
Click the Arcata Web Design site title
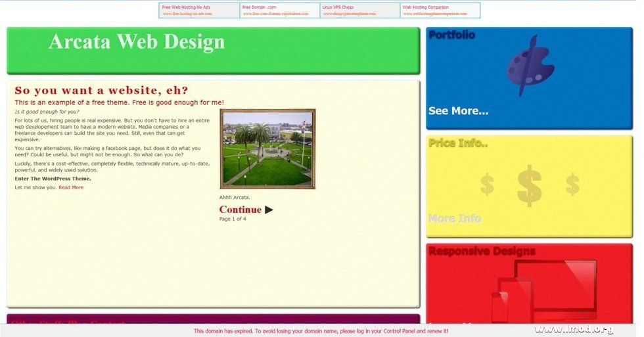coord(137,42)
